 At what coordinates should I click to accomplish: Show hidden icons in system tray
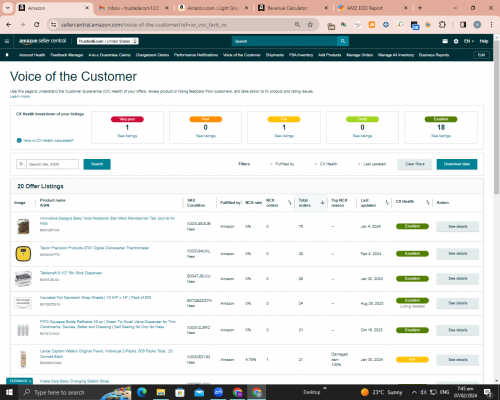[x=414, y=392]
